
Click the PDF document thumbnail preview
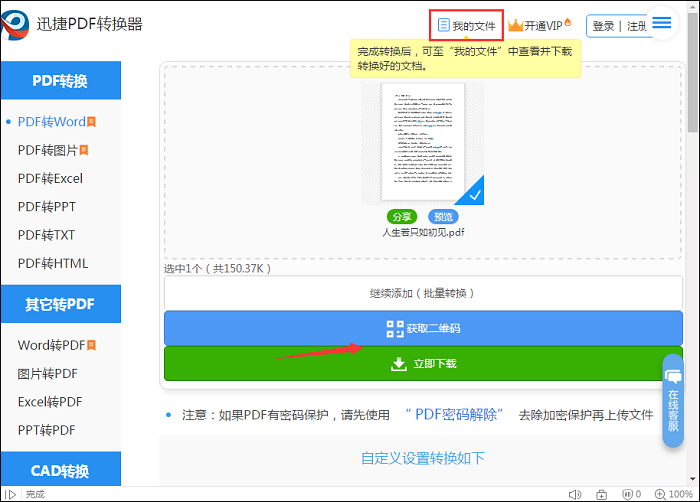pyautogui.click(x=422, y=140)
